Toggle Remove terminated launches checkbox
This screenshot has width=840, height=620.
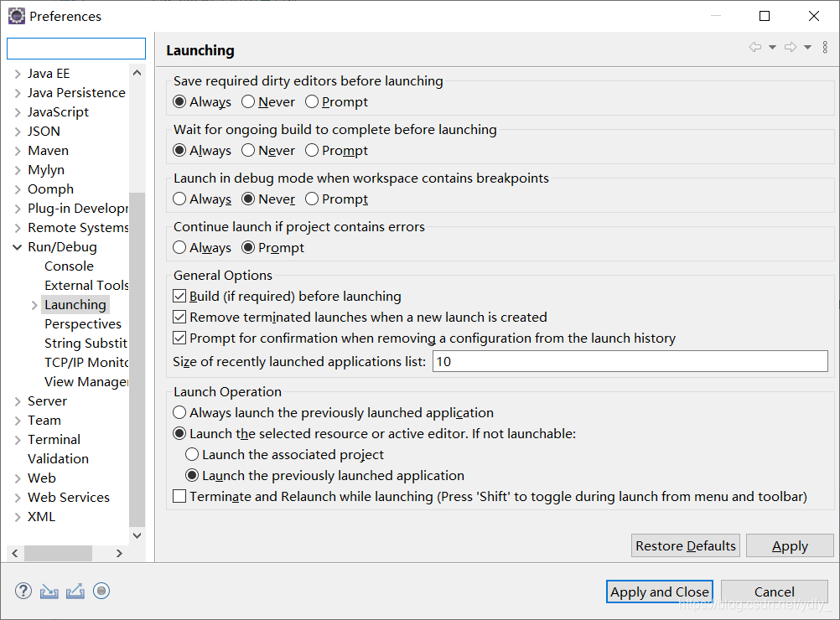(179, 317)
